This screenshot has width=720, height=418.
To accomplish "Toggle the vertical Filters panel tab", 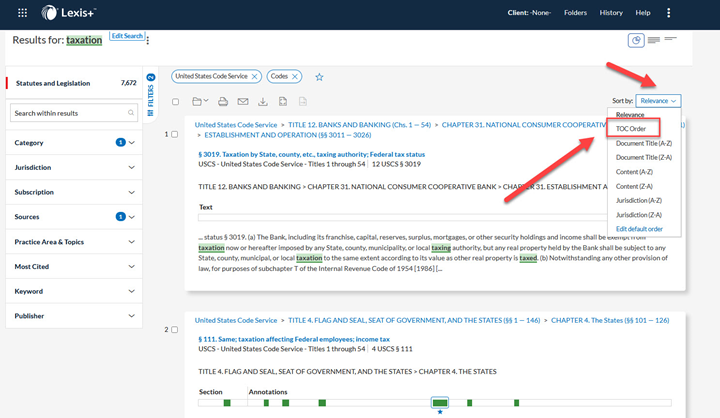I will 151,95.
